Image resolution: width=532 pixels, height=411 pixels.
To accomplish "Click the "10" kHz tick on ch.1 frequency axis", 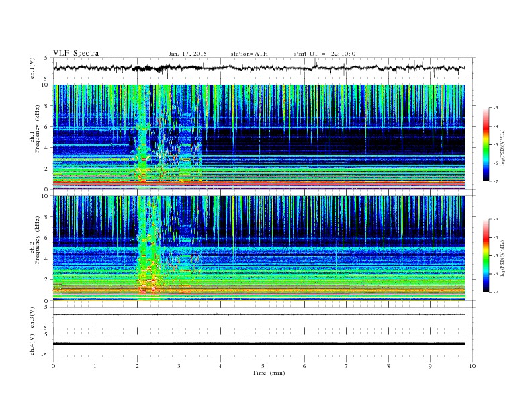I will pyautogui.click(x=45, y=85).
